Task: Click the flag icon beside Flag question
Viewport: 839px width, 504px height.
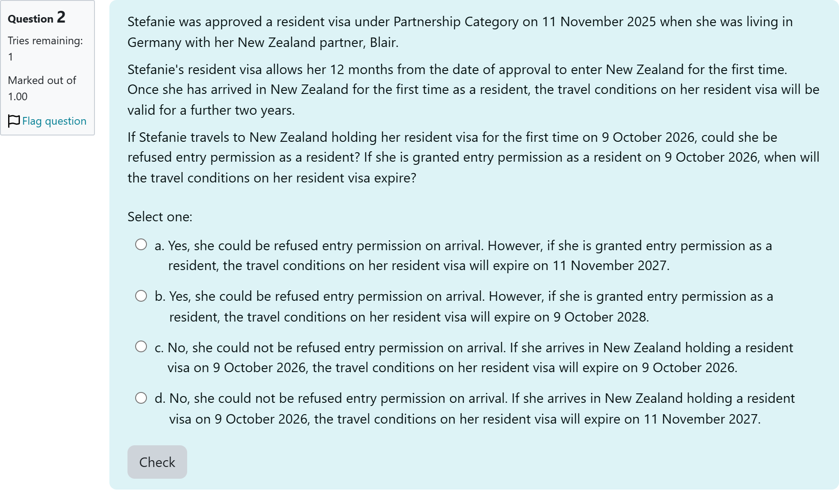Action: pyautogui.click(x=14, y=121)
